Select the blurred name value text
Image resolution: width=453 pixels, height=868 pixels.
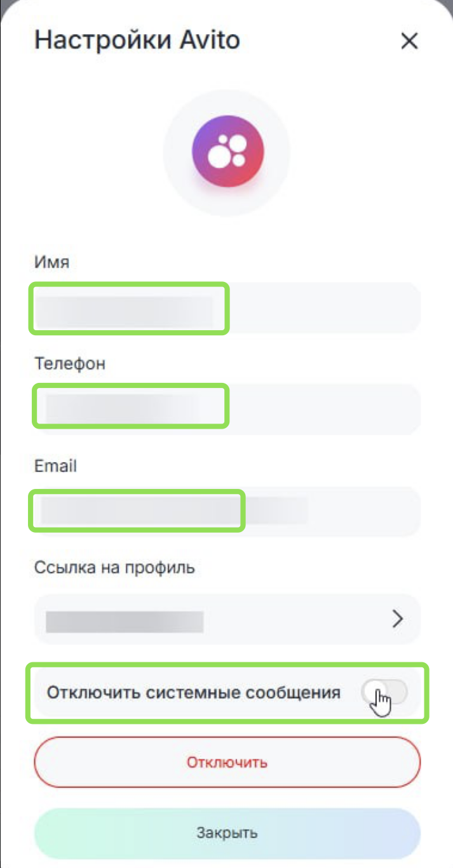(x=124, y=310)
